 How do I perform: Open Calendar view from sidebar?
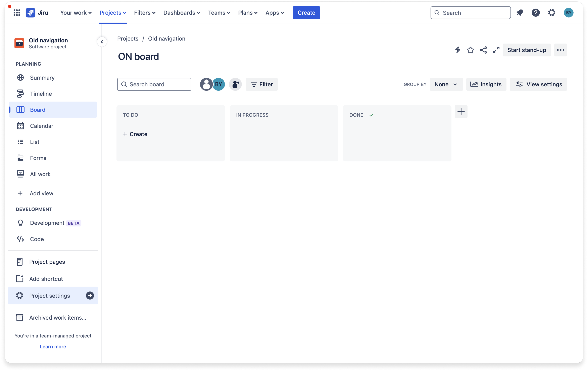pos(42,126)
